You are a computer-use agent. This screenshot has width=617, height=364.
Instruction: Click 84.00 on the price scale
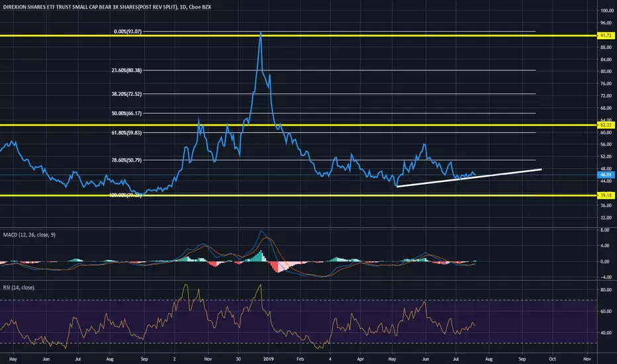(606, 60)
